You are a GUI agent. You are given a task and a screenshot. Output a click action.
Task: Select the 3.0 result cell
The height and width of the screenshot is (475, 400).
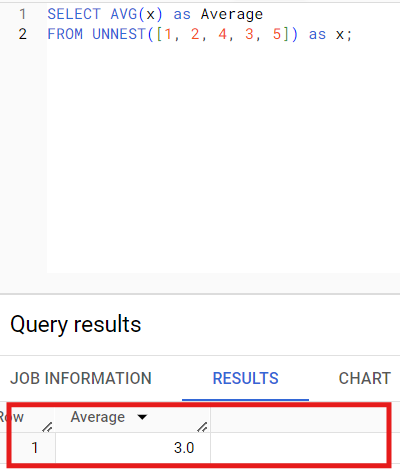pyautogui.click(x=133, y=448)
